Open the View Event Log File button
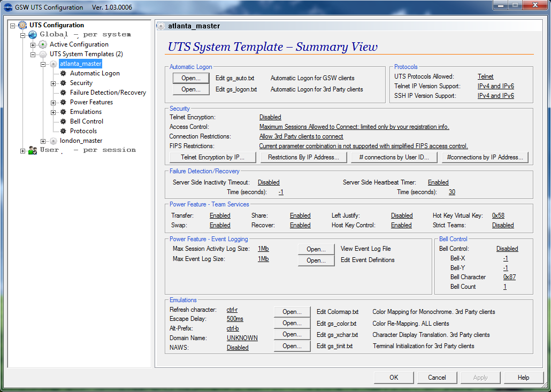The width and height of the screenshot is (551, 392). coord(316,249)
